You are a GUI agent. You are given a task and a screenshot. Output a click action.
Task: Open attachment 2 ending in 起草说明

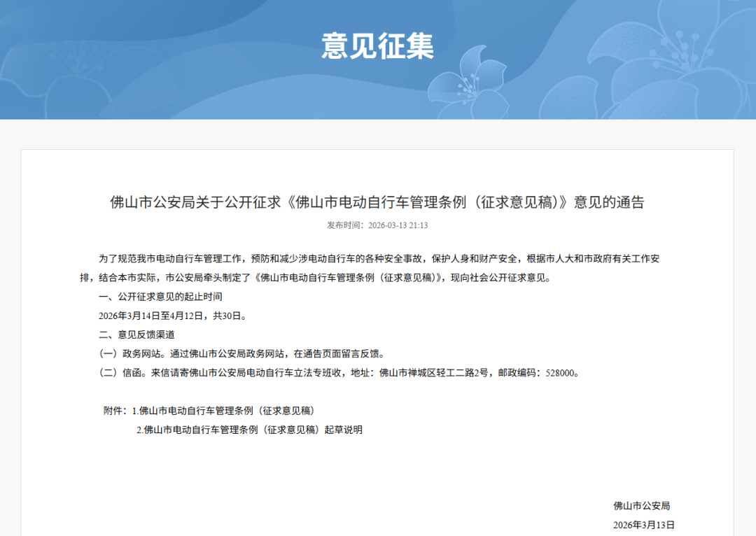click(249, 430)
